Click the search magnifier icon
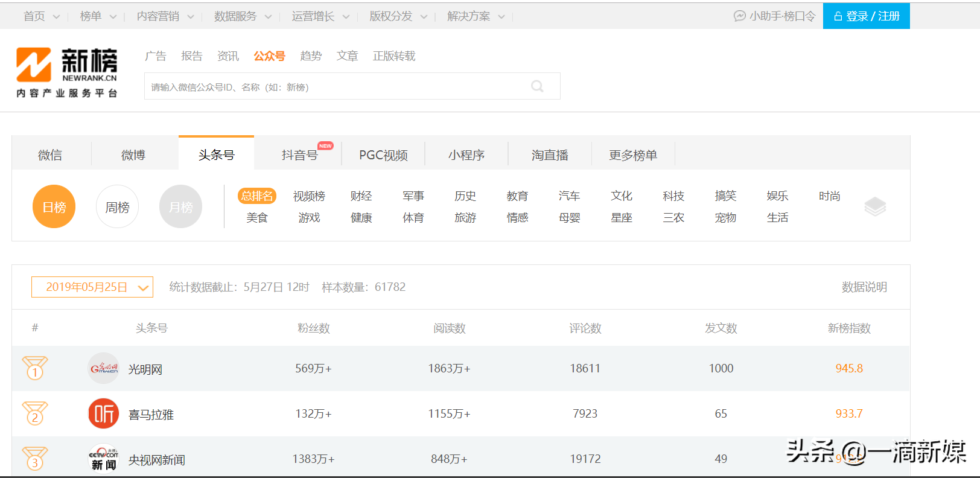 point(537,86)
